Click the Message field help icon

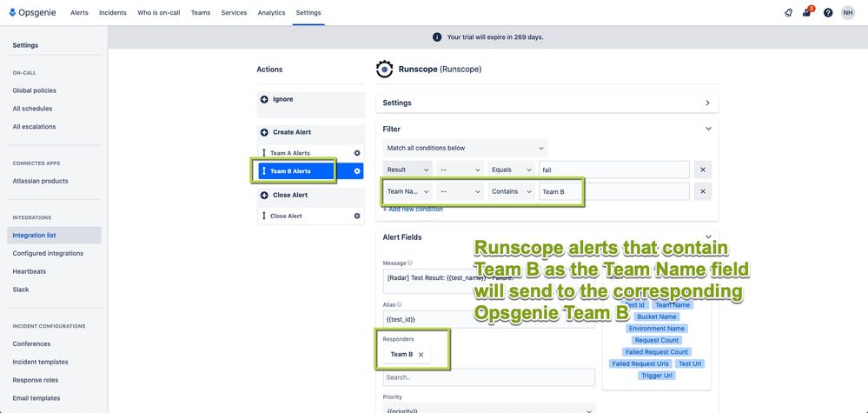pos(410,263)
